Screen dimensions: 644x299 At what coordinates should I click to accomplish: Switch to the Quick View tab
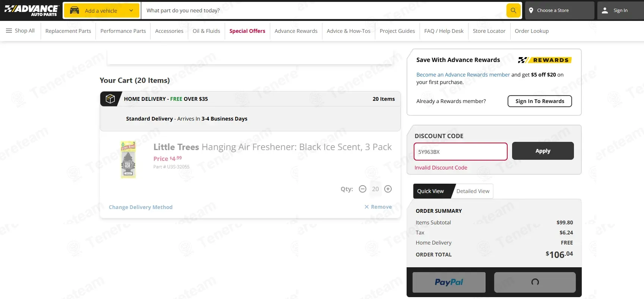pyautogui.click(x=431, y=191)
